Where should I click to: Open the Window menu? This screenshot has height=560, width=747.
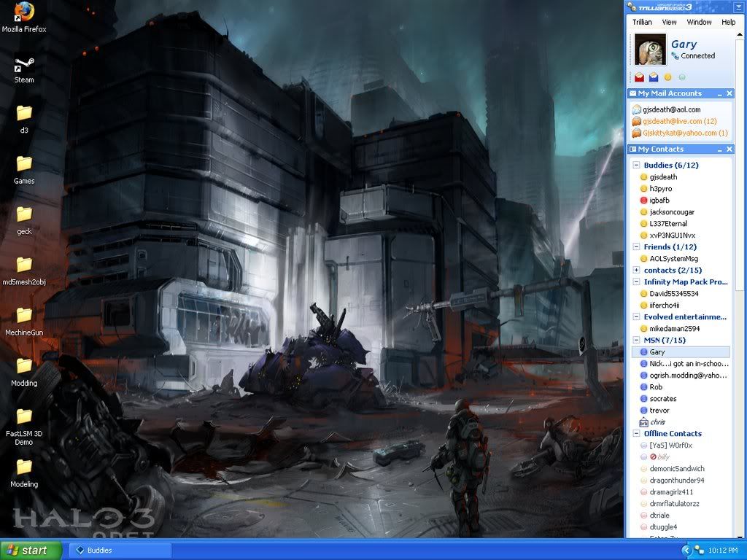point(699,22)
